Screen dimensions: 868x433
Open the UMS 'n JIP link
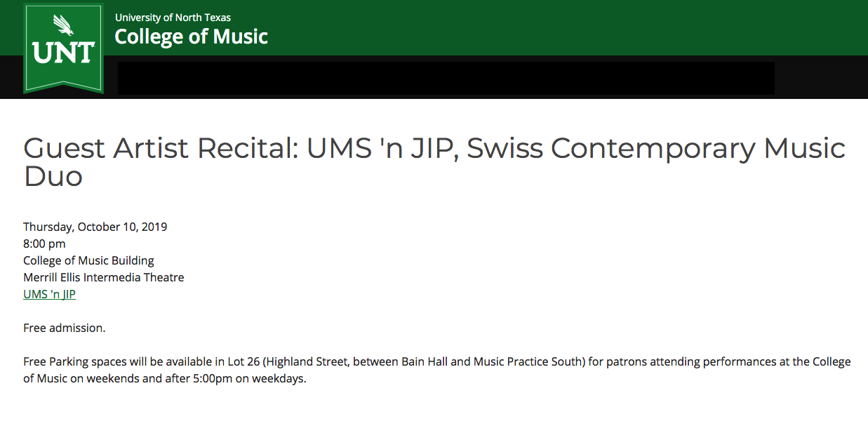pyautogui.click(x=49, y=294)
